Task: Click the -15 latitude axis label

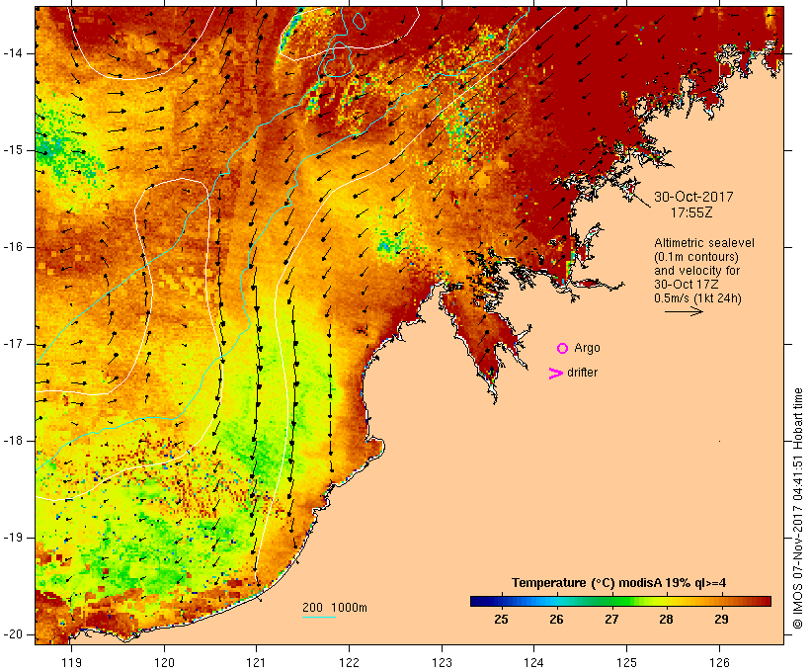Action: (13, 150)
